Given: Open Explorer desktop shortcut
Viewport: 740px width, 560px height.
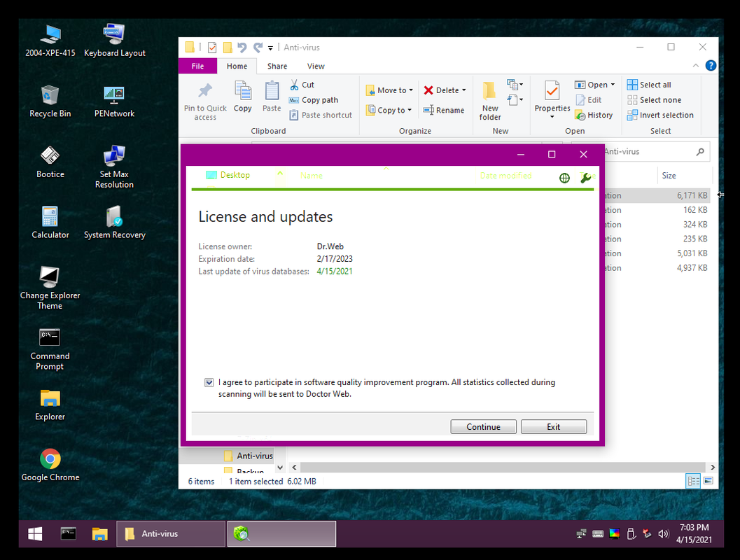Looking at the screenshot, I should tap(50, 404).
